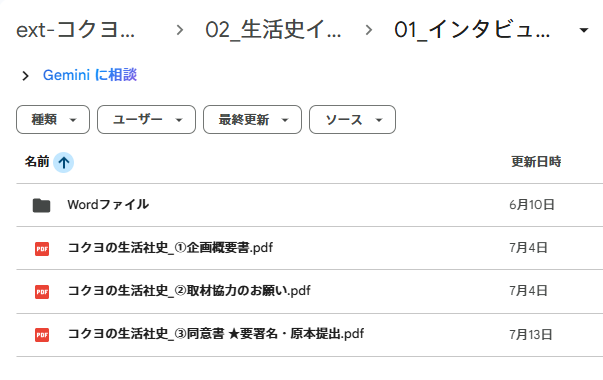Click the PDF icon for ③同意書
Viewport: 603px width, 380px height.
coord(42,335)
